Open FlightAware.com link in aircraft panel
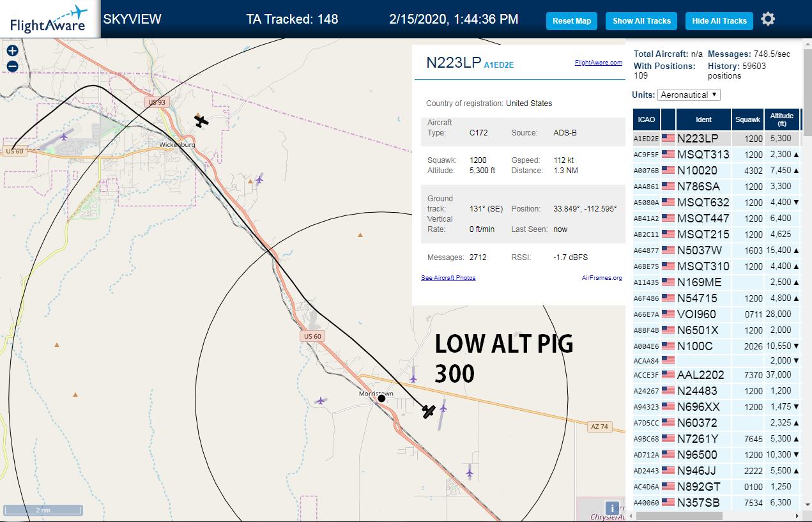The image size is (812, 522). 598,63
